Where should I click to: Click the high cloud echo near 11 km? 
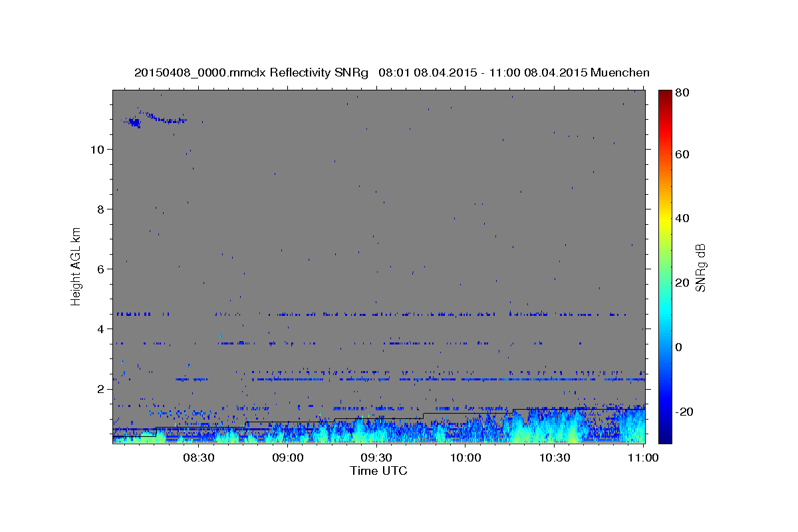point(154,120)
